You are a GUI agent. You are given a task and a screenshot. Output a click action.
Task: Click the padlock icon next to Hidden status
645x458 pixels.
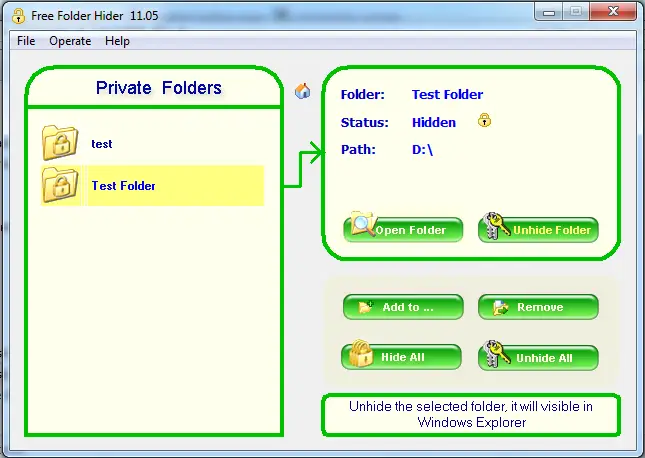pos(484,121)
